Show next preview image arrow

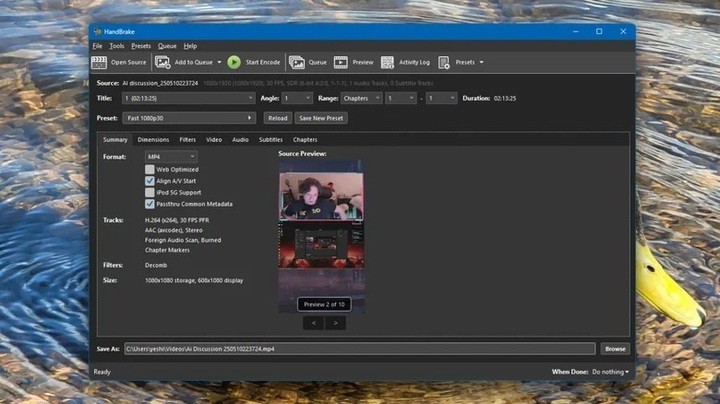pyautogui.click(x=336, y=323)
